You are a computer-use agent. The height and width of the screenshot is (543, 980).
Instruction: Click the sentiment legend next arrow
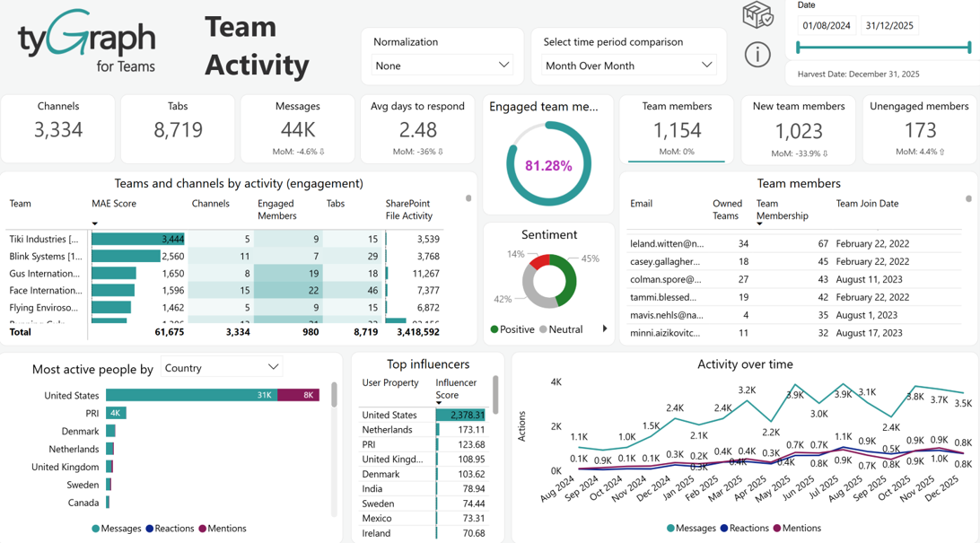(604, 328)
